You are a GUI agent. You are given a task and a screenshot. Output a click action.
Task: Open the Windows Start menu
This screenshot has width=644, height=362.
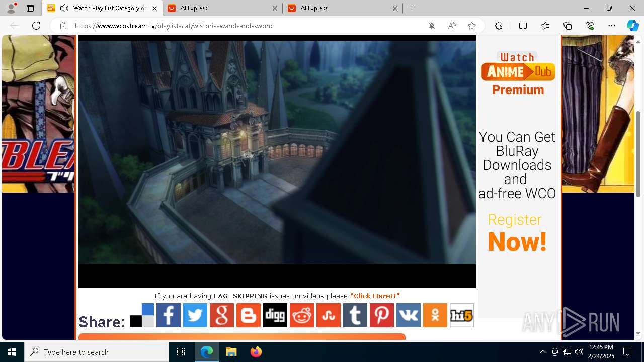tap(12, 352)
